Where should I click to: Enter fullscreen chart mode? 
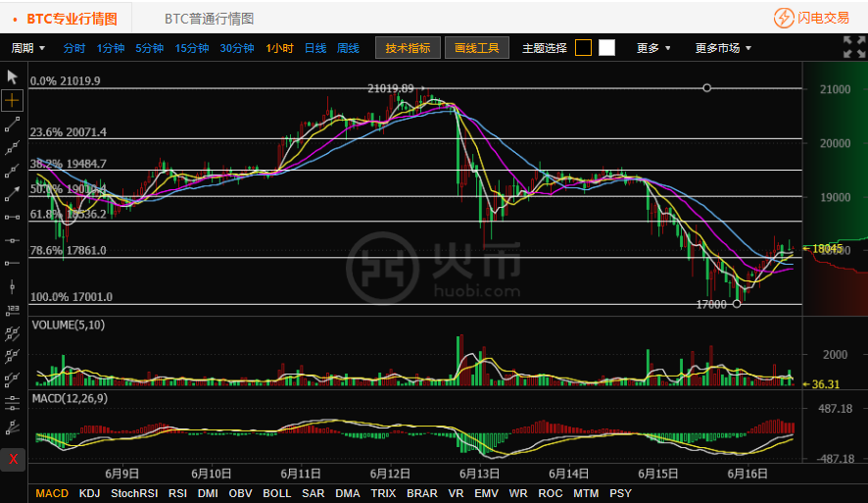[x=853, y=47]
